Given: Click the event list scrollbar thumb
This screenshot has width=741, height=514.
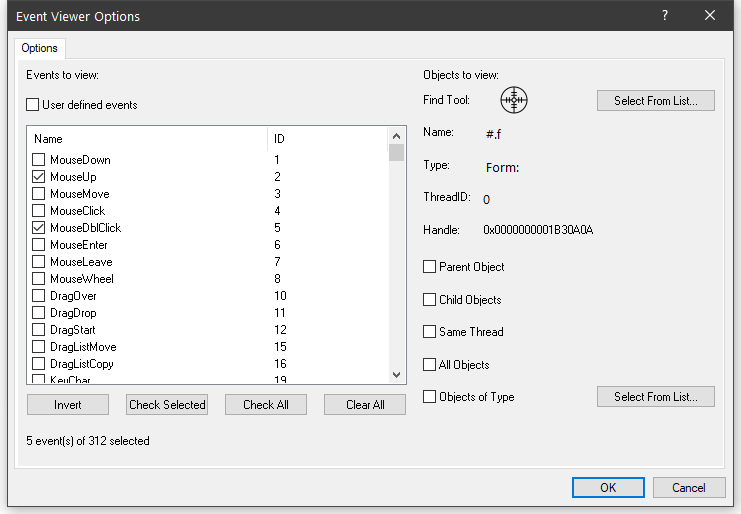Looking at the screenshot, I should tap(397, 153).
